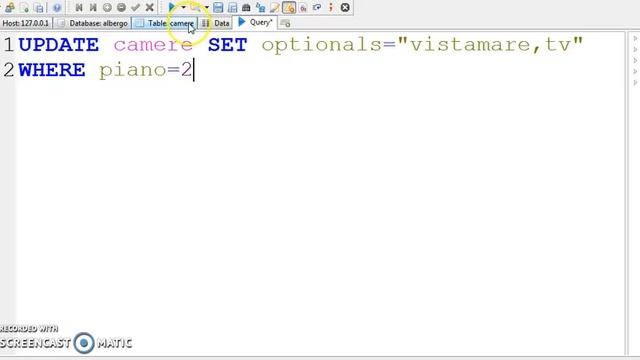Open find text binoculars icon
The height and width of the screenshot is (360, 640).
(246, 7)
